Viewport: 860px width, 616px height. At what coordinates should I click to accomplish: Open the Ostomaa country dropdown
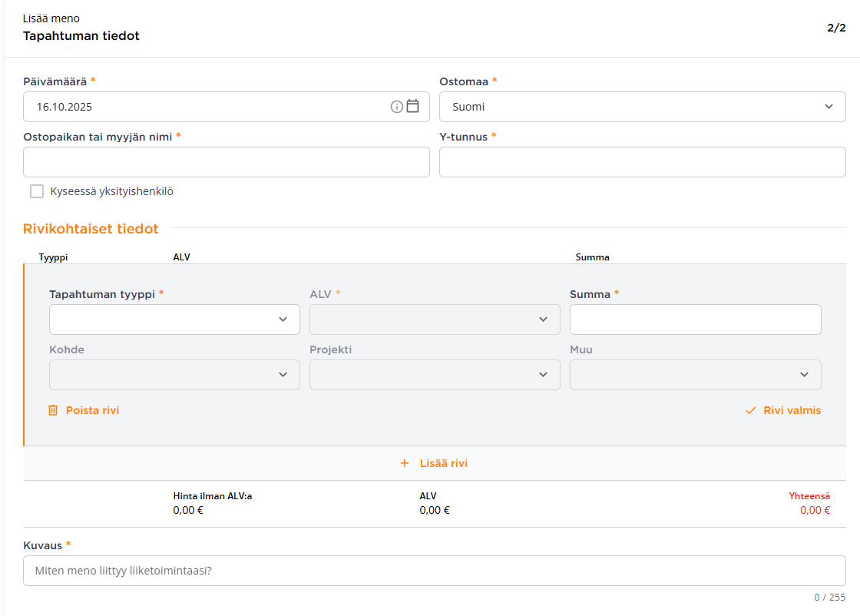(x=642, y=107)
